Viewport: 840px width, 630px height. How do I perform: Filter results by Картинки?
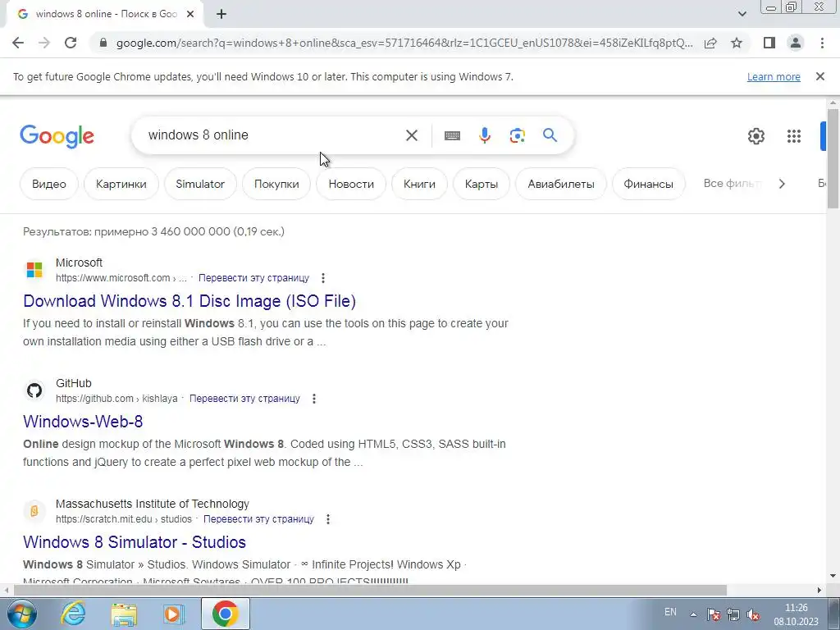click(x=121, y=184)
